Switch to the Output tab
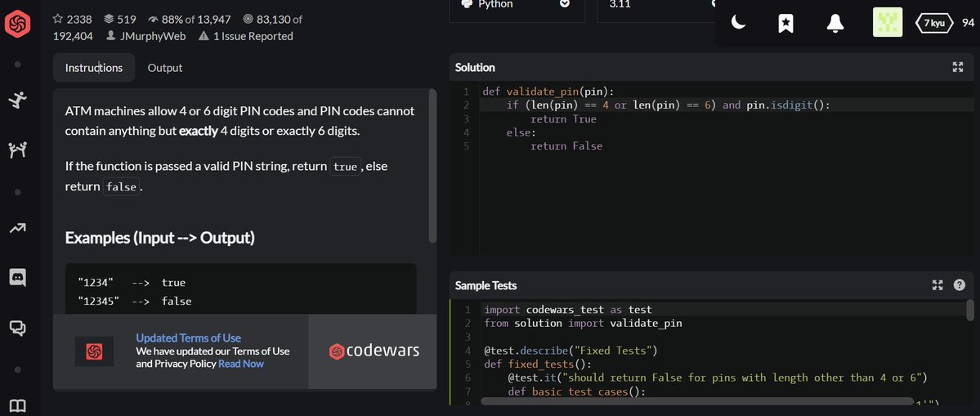This screenshot has height=416, width=980. pos(165,68)
